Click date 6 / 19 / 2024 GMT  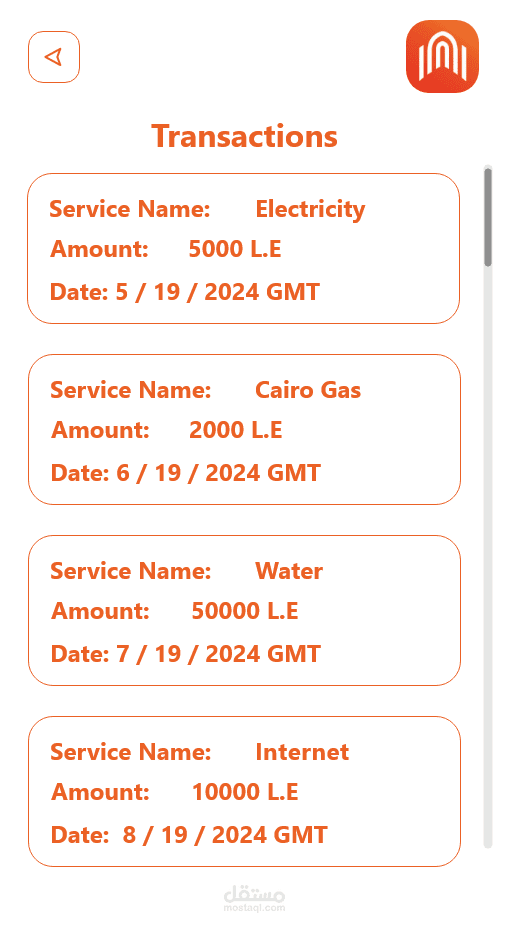pyautogui.click(x=219, y=473)
